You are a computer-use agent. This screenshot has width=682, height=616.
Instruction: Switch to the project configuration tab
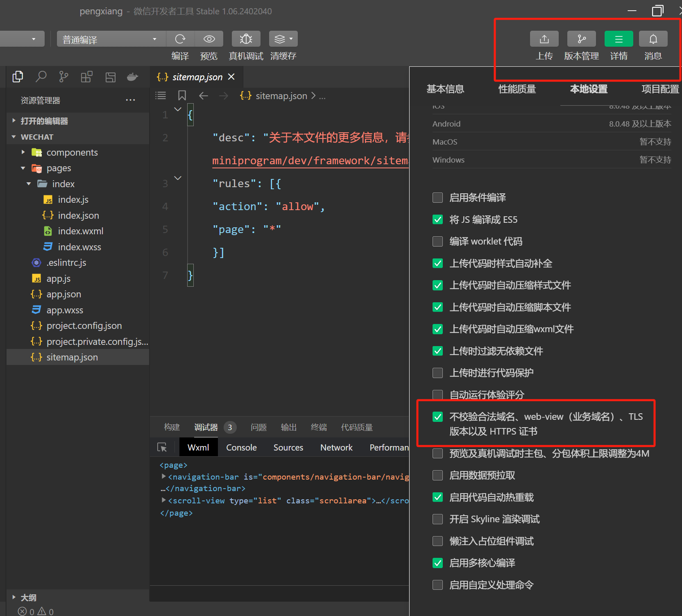[x=660, y=89]
